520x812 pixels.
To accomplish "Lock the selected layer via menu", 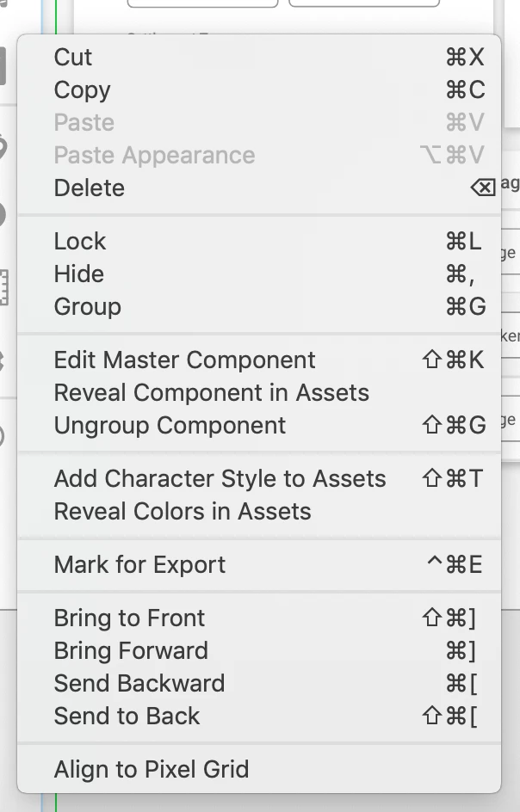I will (x=79, y=242).
